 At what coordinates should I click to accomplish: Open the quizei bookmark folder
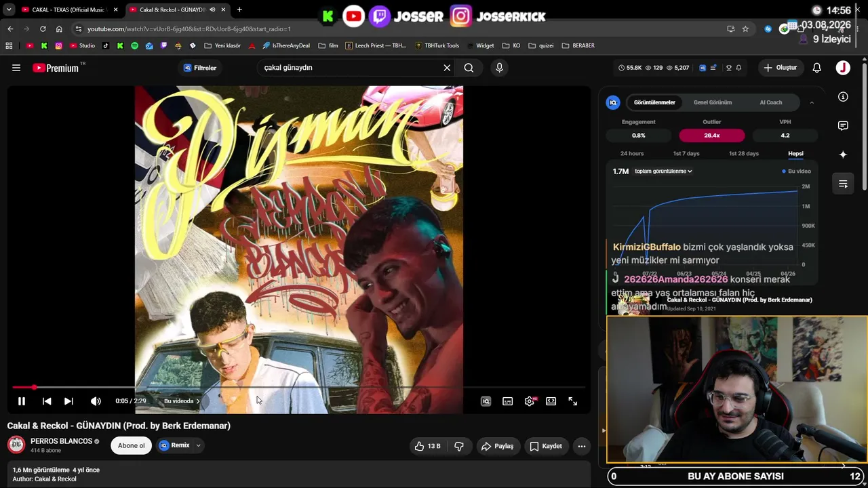click(x=541, y=45)
